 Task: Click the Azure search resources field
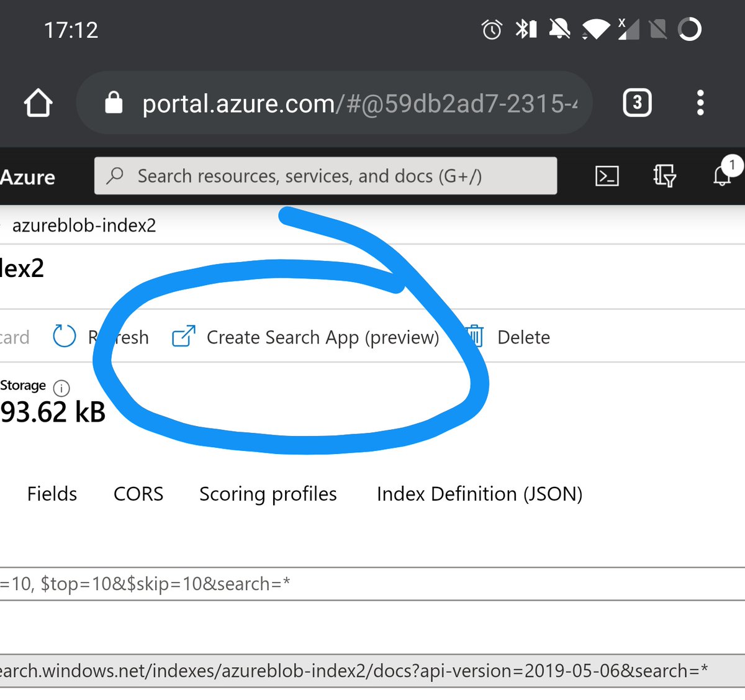click(x=325, y=176)
